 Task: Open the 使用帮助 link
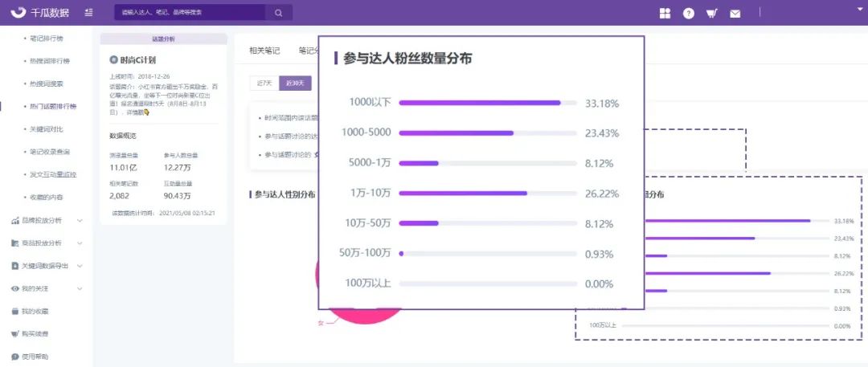35,357
